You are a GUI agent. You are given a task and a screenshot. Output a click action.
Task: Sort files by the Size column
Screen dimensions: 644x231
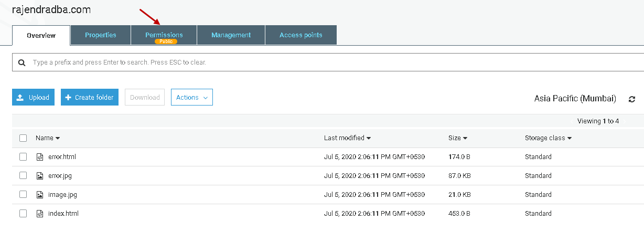[x=457, y=138]
